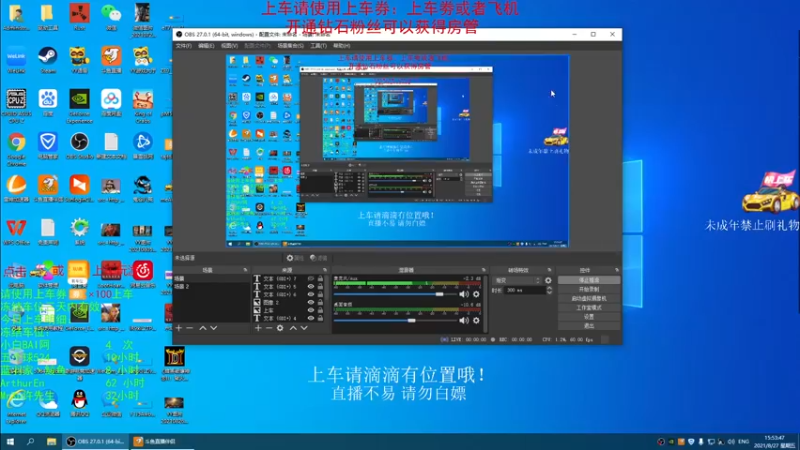Viewport: 800px width, 450px height.
Task: Open the 视图(V) menu in OBS
Action: click(x=229, y=46)
